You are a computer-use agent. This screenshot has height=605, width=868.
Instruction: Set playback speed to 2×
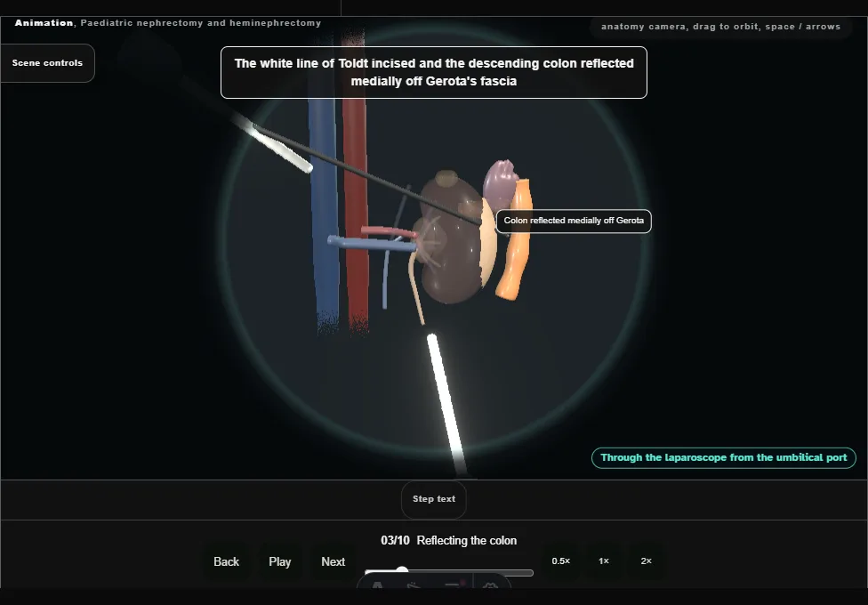click(x=646, y=561)
